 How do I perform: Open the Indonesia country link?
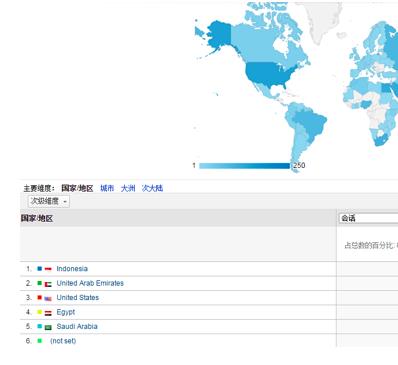click(x=72, y=269)
